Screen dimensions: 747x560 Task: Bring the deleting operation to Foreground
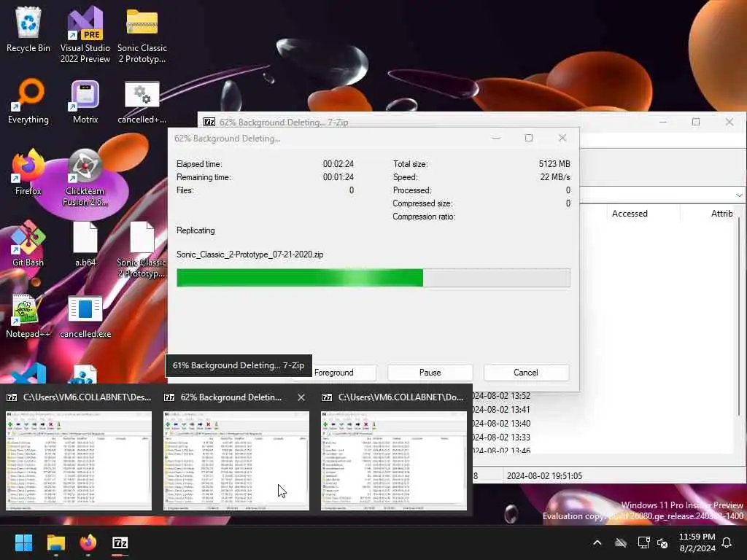(333, 373)
